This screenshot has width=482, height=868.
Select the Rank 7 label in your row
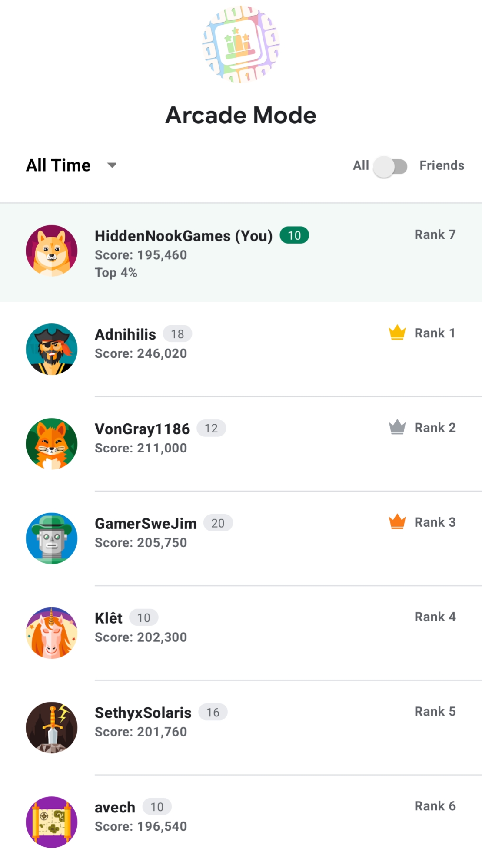point(435,234)
